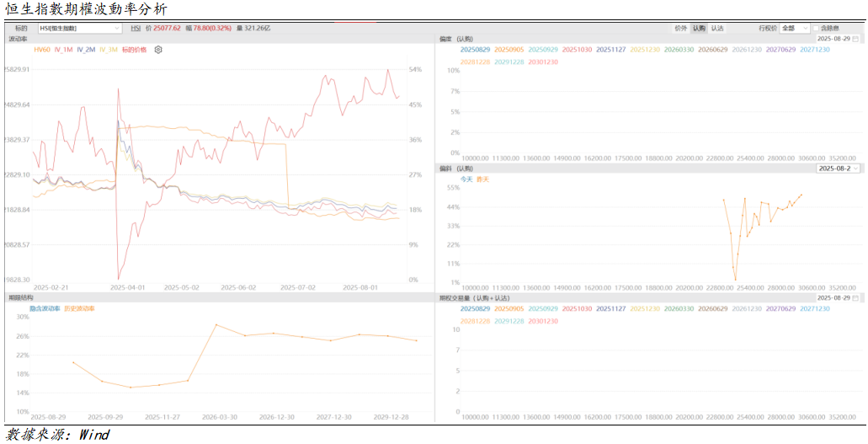This screenshot has height=444, width=868.
Task: Toggle the 标的价格 legend series
Action: 134,50
